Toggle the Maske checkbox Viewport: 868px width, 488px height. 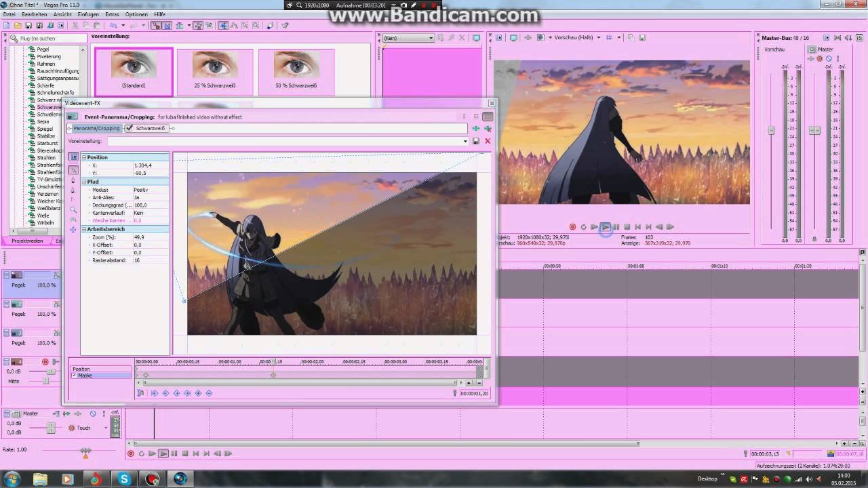click(74, 375)
